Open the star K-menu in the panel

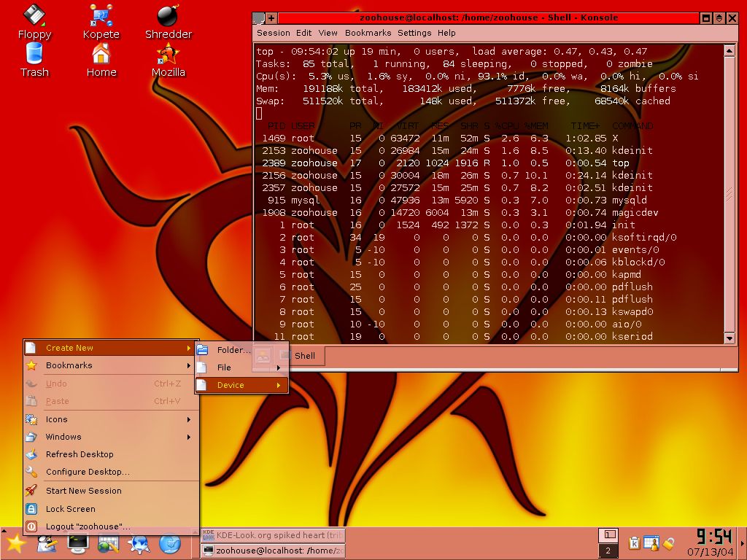[x=16, y=544]
